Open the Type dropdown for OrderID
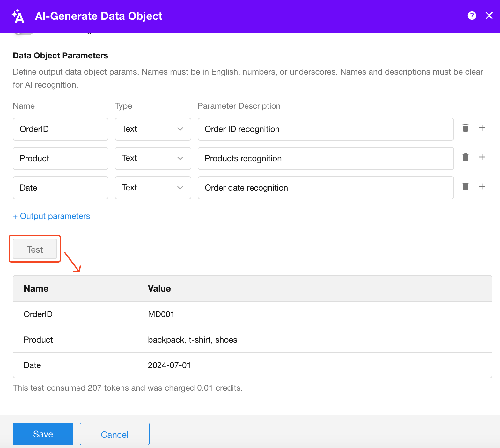 tap(153, 129)
